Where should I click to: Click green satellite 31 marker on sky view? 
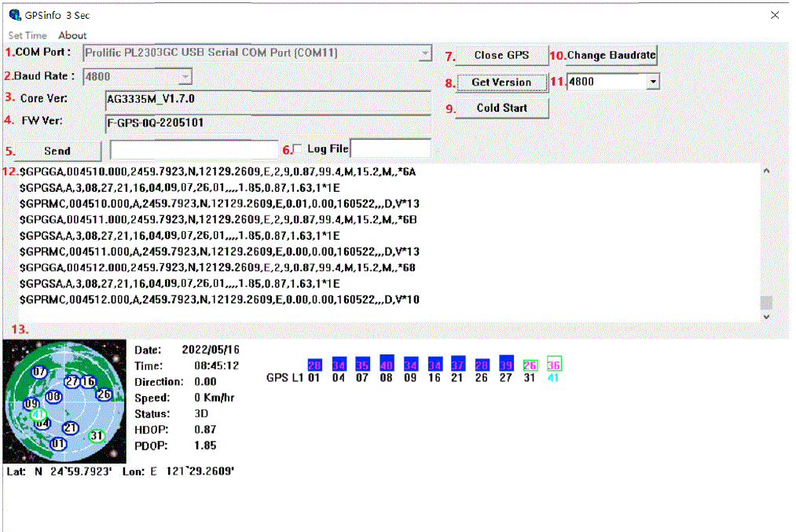(x=97, y=435)
